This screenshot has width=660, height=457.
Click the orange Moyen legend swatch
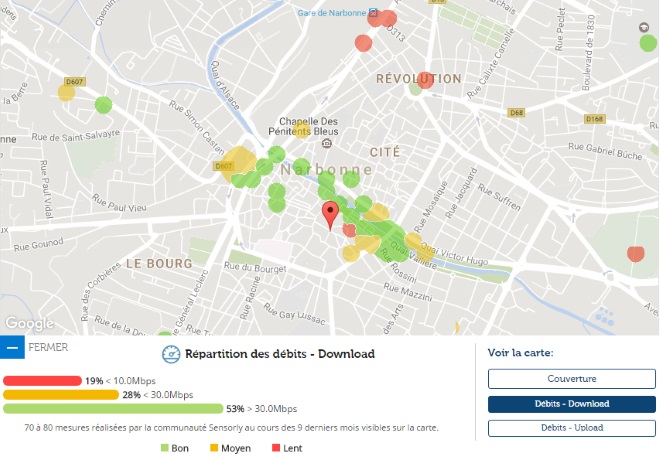212,448
